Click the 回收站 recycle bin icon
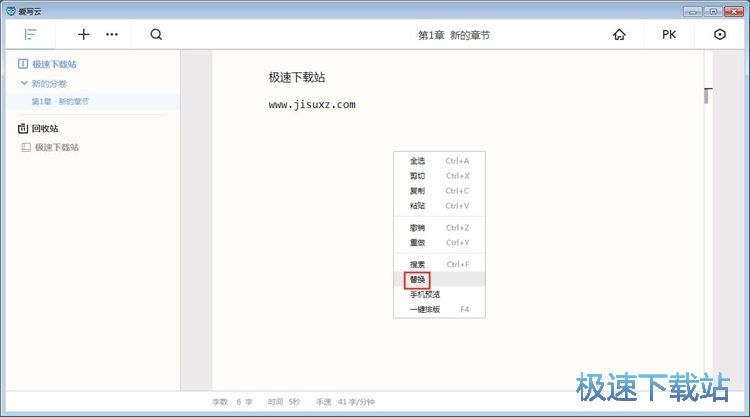 22,128
